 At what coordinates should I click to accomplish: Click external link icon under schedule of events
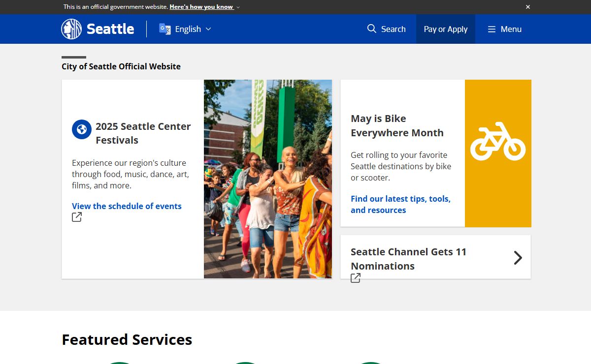point(77,217)
